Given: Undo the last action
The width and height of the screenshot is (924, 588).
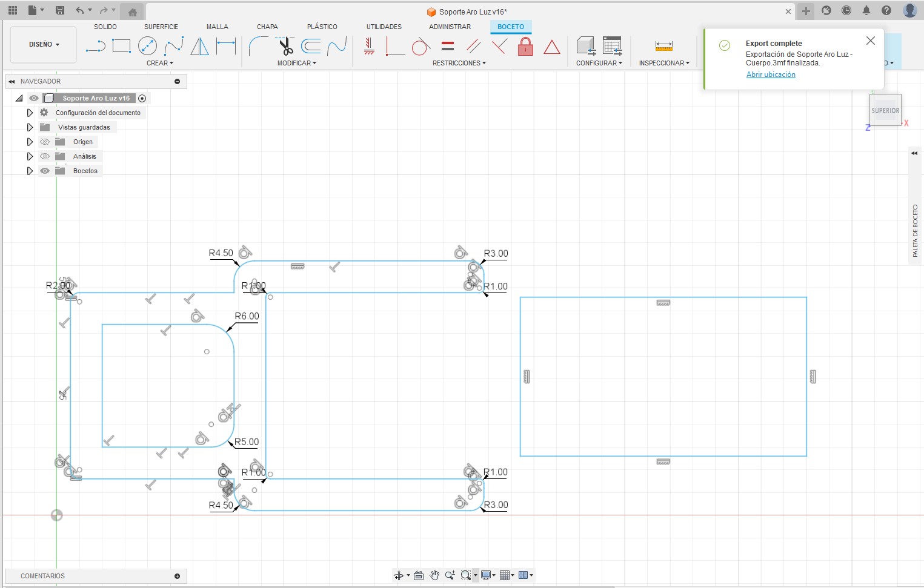Looking at the screenshot, I should tap(80, 10).
